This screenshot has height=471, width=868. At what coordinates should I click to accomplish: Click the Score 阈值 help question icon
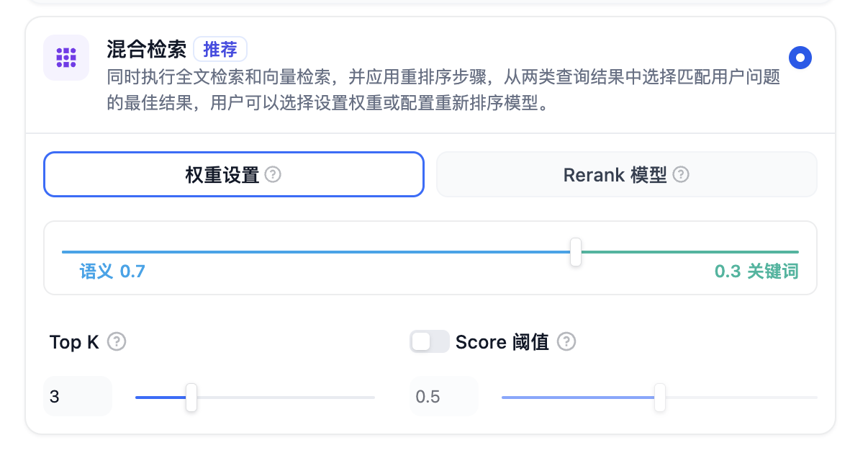click(566, 342)
